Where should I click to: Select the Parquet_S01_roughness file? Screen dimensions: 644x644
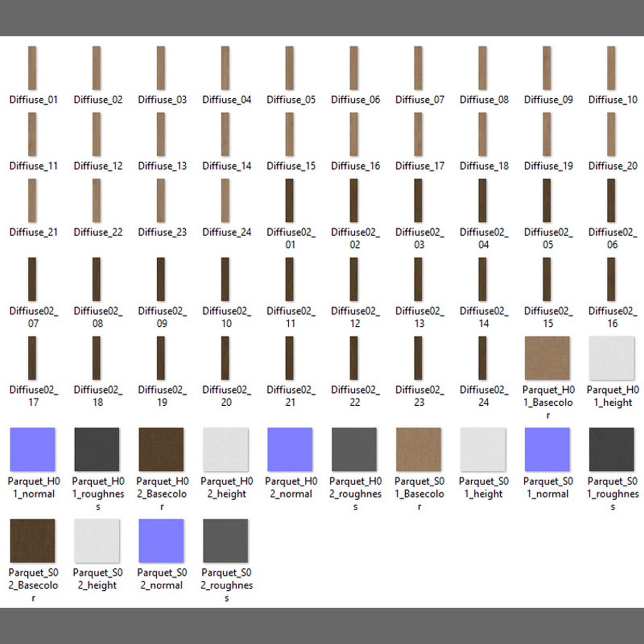point(611,450)
